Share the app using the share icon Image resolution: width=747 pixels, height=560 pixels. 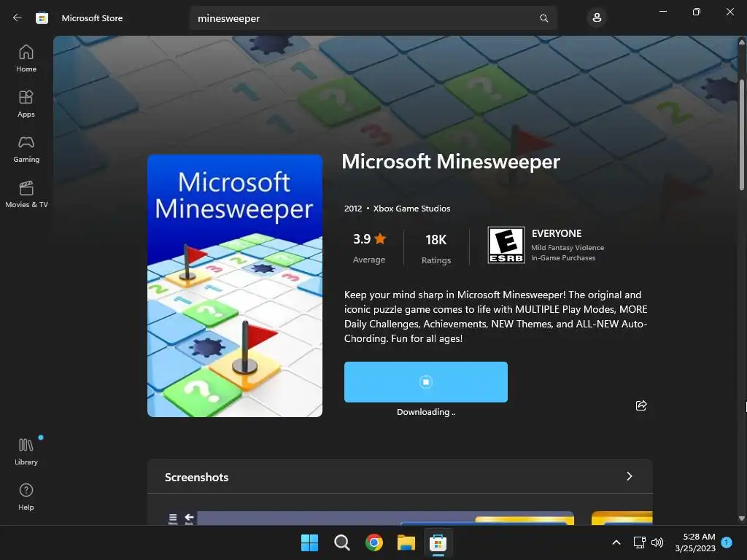[x=641, y=405]
